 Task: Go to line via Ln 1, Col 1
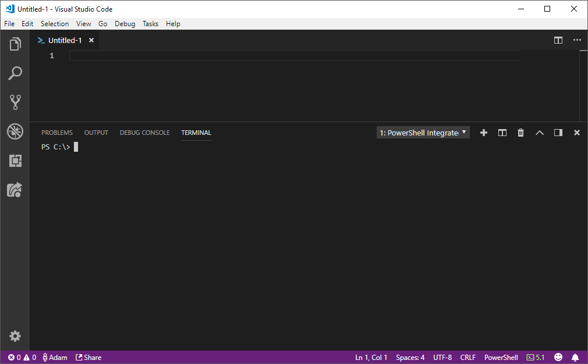371,357
